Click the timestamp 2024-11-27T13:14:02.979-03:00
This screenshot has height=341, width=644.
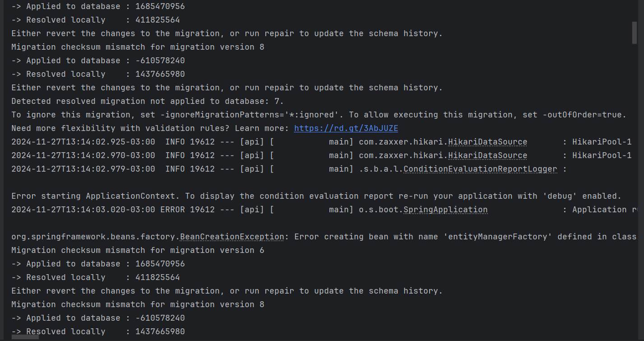click(83, 169)
